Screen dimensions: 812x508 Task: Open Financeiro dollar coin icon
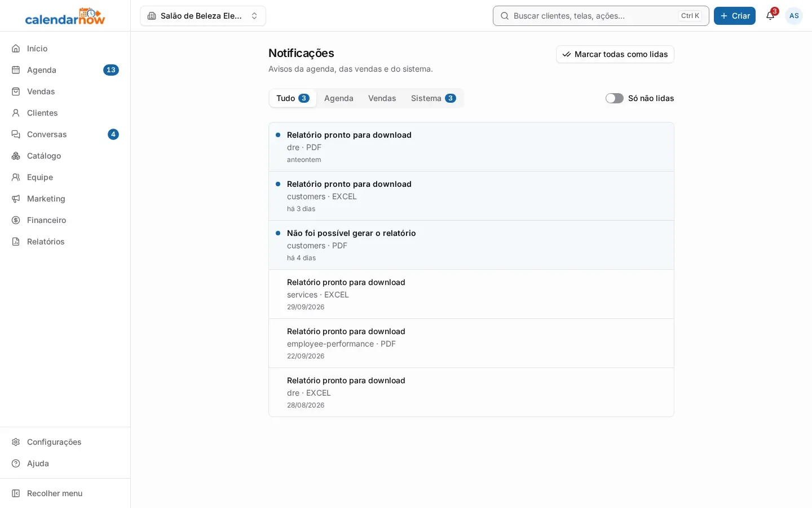16,220
